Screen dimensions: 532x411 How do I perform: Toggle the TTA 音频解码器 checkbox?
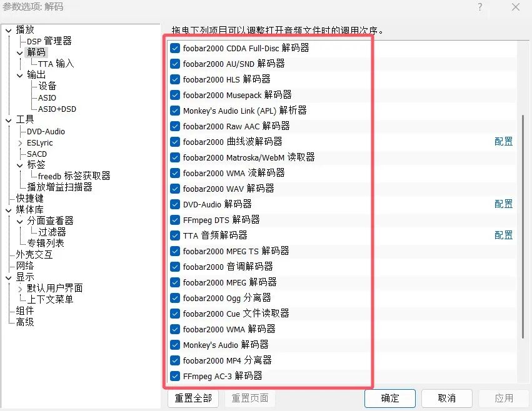[x=174, y=235]
